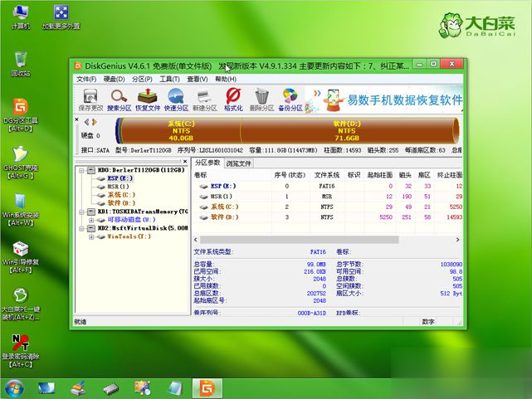This screenshot has width=532, height=399.
Task: Open the 工具(T) menu
Action: click(x=169, y=79)
